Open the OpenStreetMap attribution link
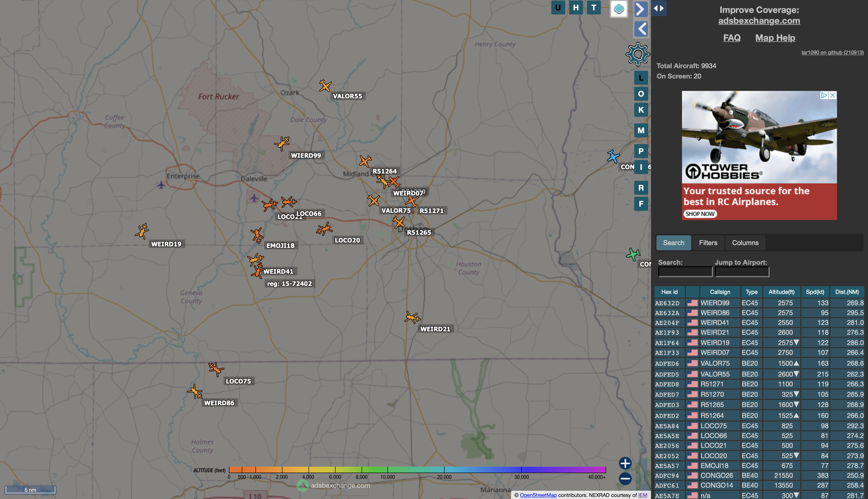Screen dimensions: 868x499 pos(538,495)
